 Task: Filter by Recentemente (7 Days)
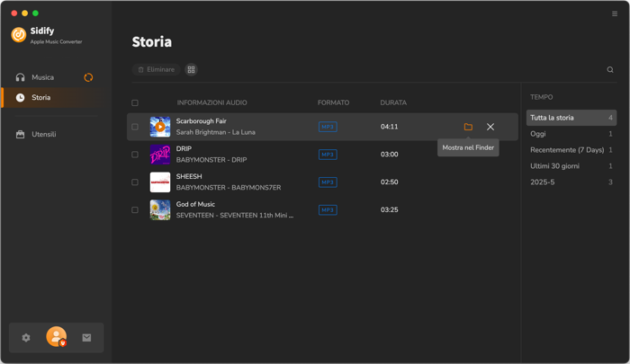[x=571, y=150]
